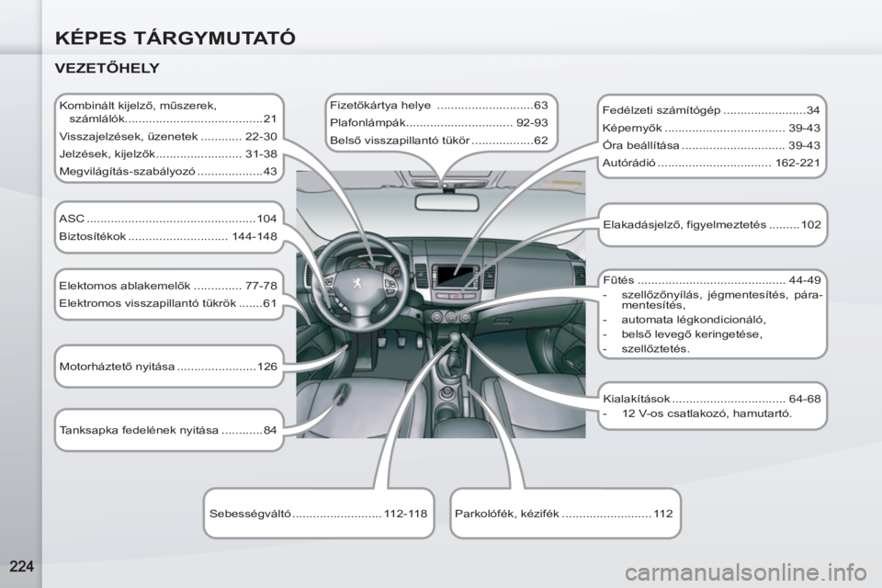Image resolution: width=882 pixels, height=588 pixels.
Task: Click 'Visszajelzések, üzenetek 22-30' line
Action: (168, 136)
